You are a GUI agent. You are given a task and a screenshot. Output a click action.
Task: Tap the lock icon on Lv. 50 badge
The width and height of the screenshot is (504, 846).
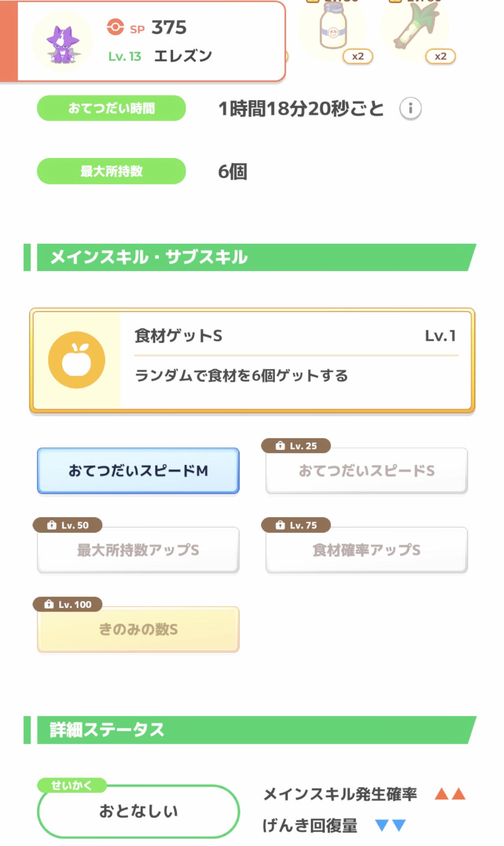(52, 525)
